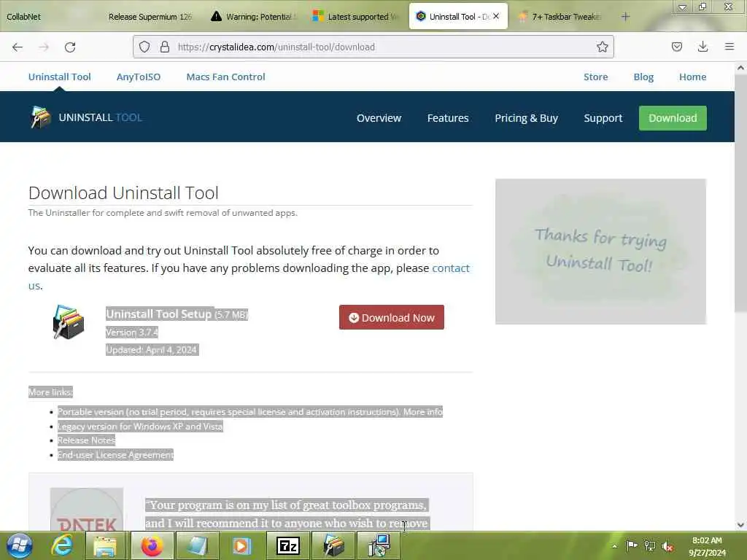This screenshot has height=560, width=747.
Task: Open the clock showing 8:02 AM
Action: pyautogui.click(x=707, y=546)
